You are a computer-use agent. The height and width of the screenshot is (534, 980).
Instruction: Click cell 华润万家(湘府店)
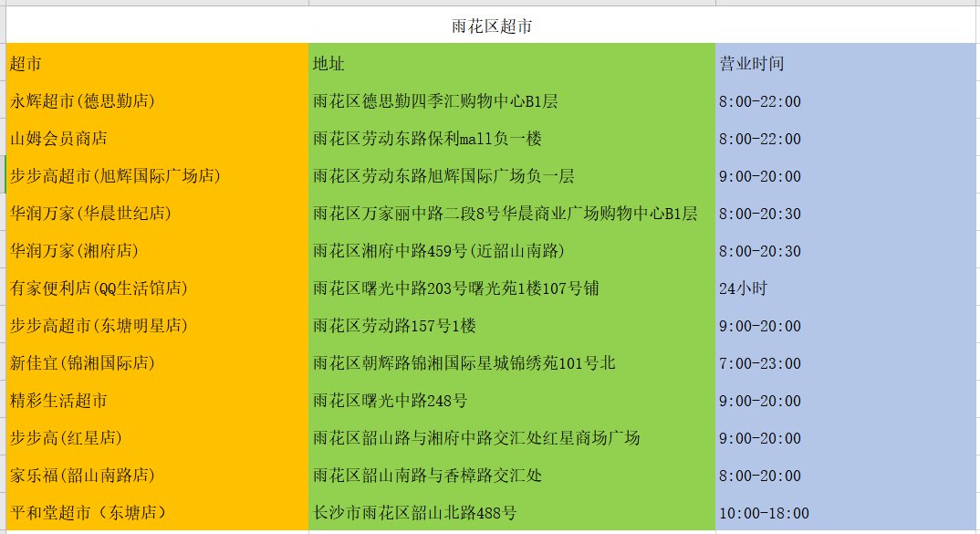point(158,251)
